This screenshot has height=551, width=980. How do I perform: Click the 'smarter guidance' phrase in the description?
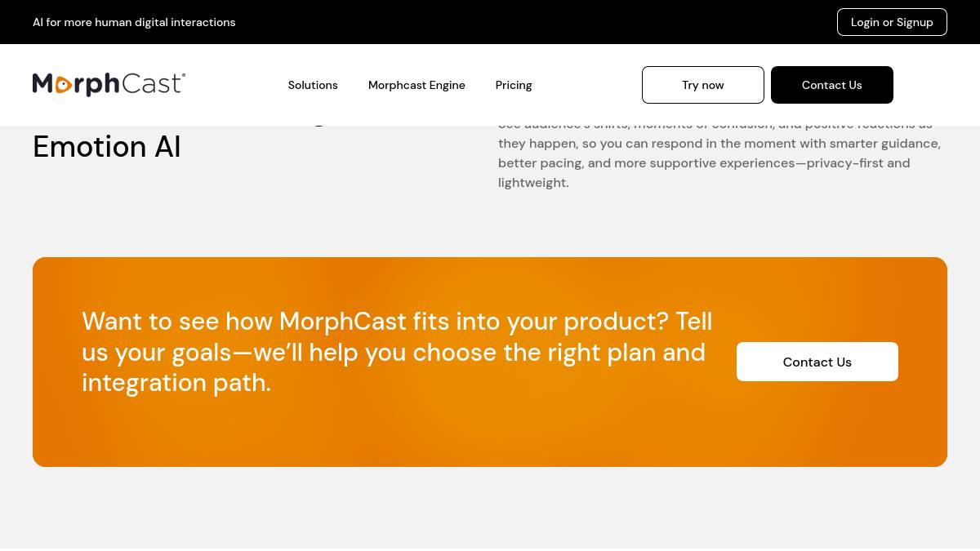click(884, 144)
